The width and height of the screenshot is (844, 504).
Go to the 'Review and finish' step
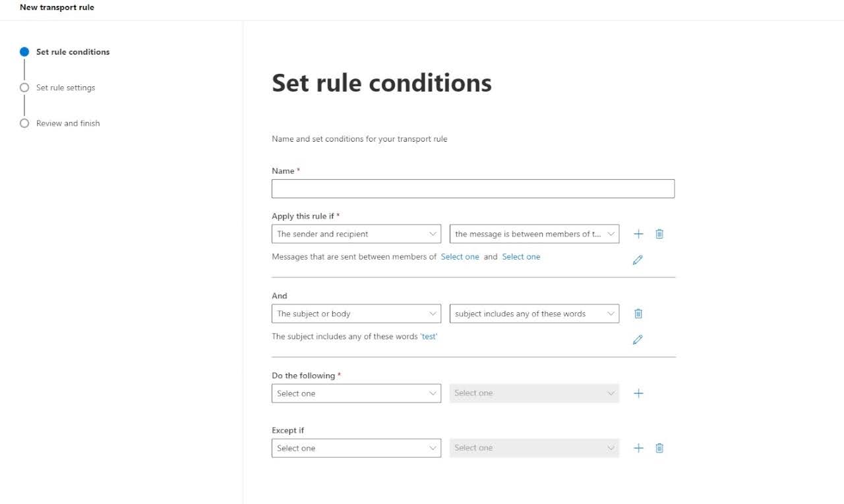click(68, 123)
